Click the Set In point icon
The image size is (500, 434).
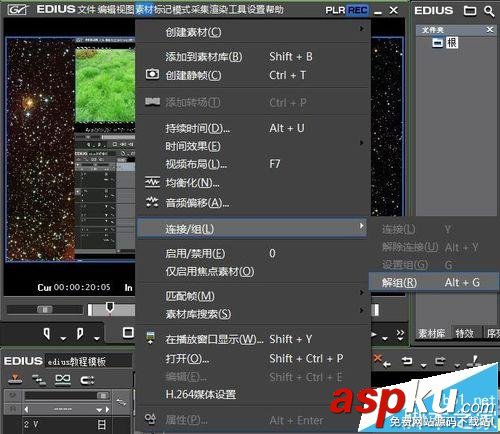[47, 333]
